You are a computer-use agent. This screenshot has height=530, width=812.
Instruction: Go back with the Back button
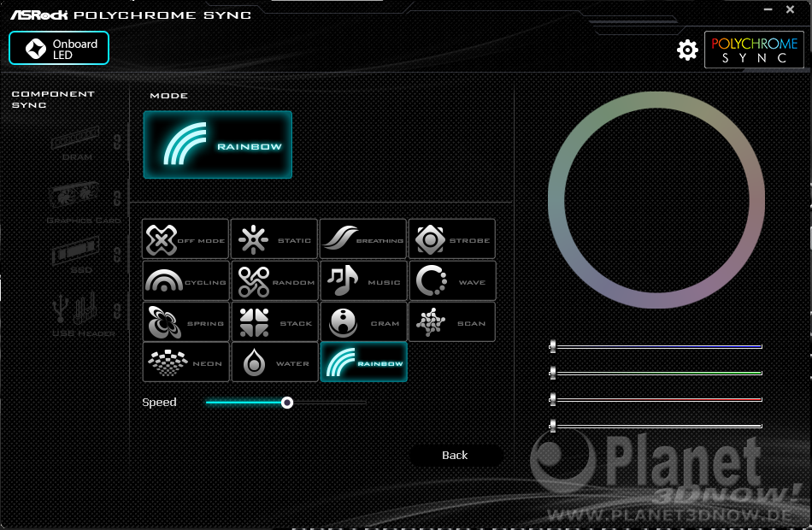click(456, 455)
